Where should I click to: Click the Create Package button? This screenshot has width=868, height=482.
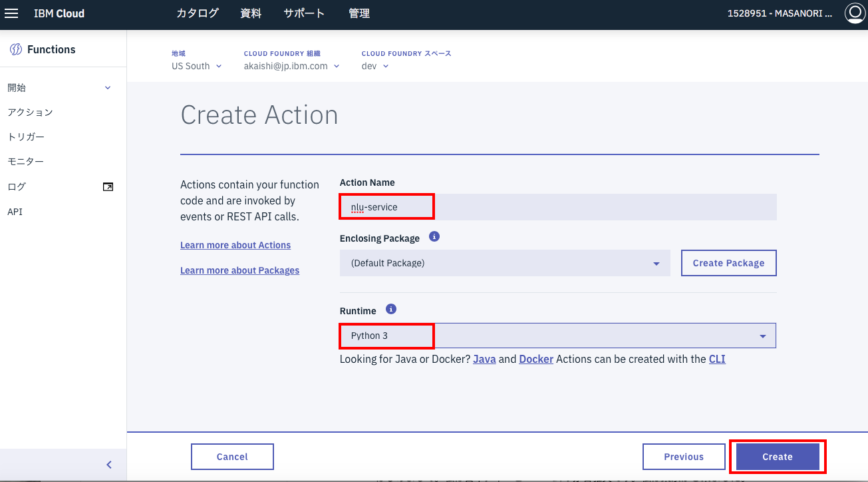pos(729,263)
